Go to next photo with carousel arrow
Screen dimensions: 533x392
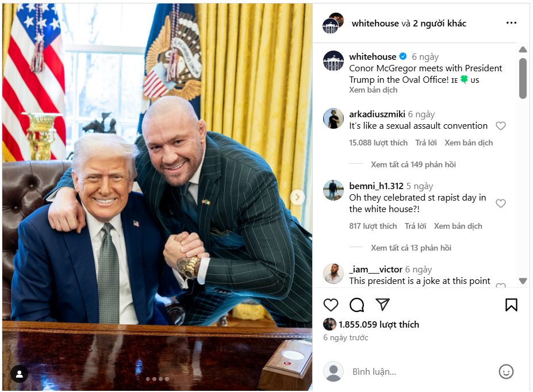297,197
